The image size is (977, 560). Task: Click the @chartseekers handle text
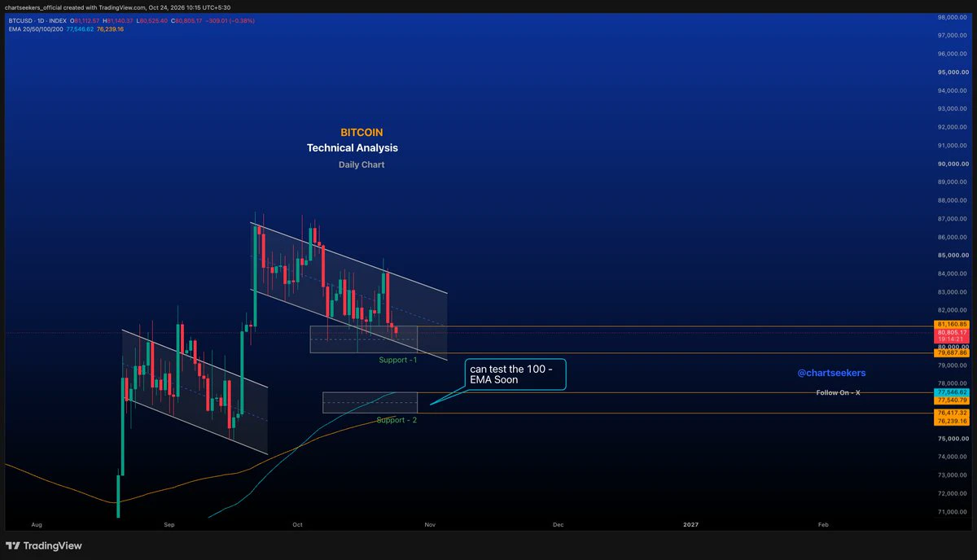point(832,373)
